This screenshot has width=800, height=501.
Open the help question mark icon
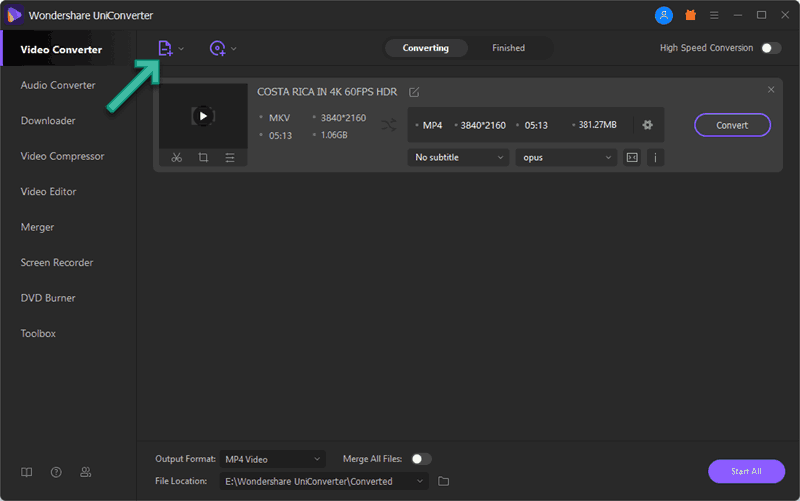tap(56, 472)
